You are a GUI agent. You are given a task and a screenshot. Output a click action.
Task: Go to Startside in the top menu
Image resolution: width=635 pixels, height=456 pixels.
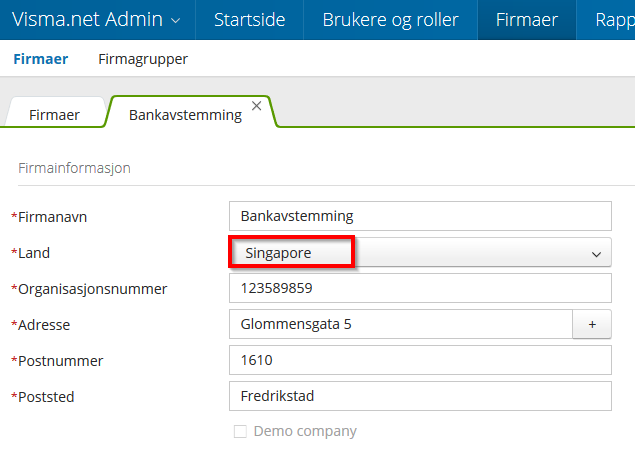point(249,19)
